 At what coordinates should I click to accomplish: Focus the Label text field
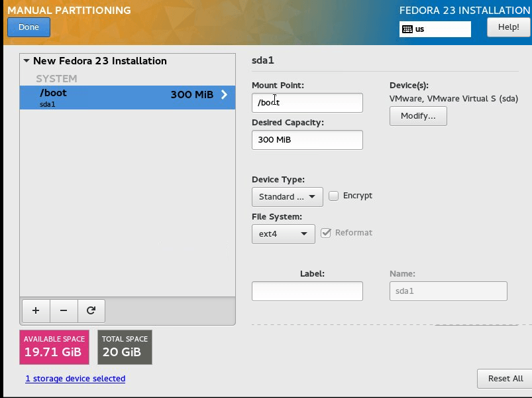(x=307, y=291)
